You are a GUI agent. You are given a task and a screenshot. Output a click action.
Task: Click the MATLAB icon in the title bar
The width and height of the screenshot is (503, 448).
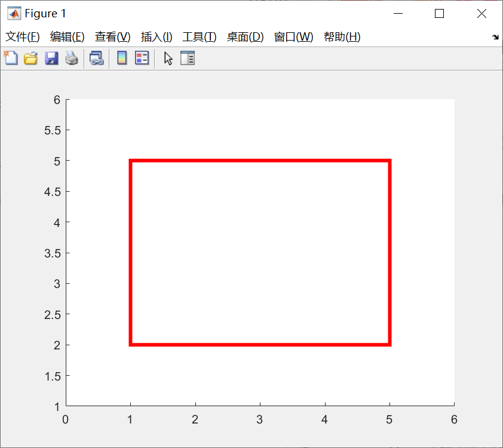pos(13,13)
